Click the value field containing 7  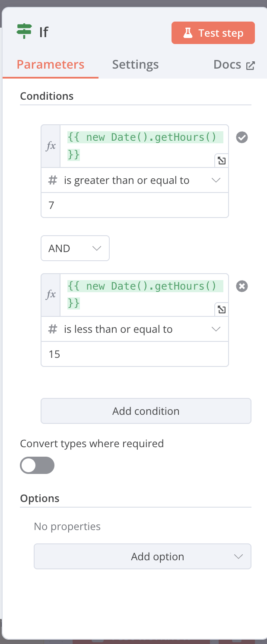135,205
